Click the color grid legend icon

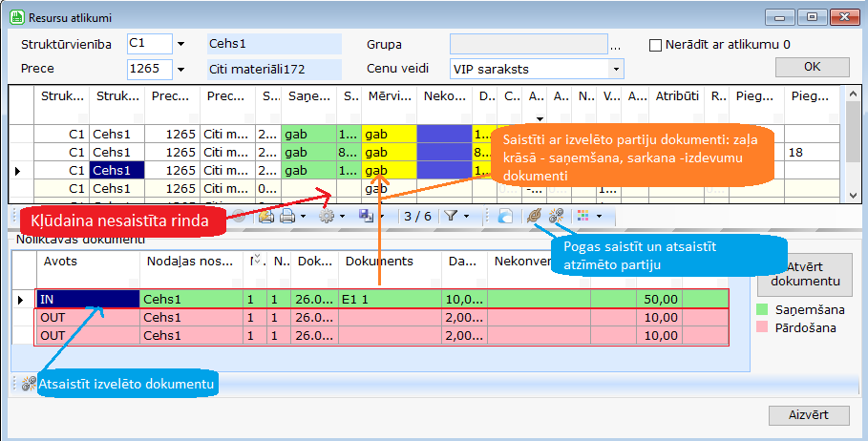tap(582, 216)
